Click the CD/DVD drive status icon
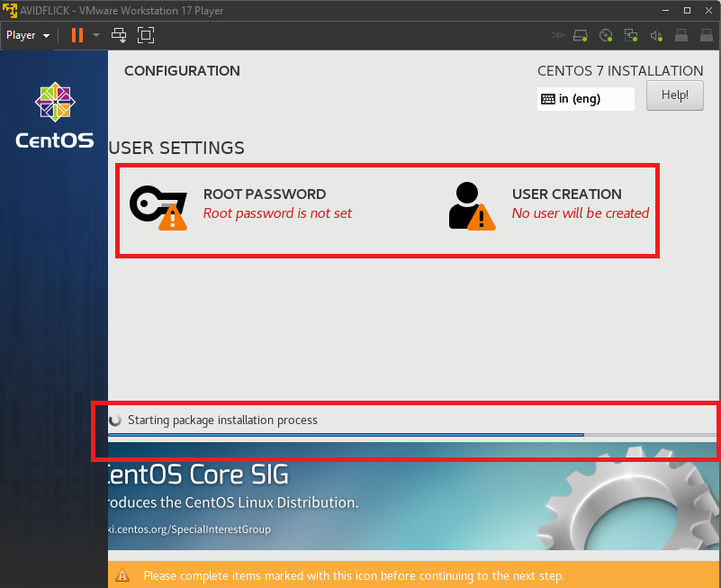 pos(606,36)
